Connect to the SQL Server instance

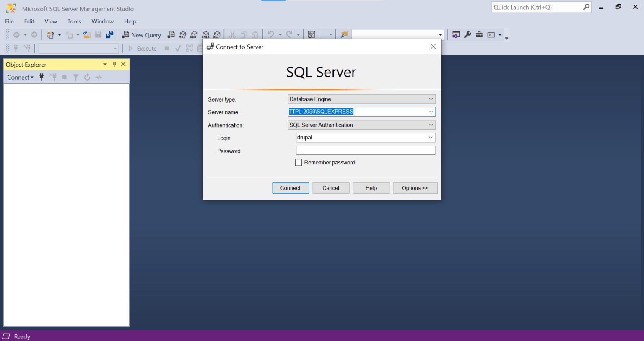[x=291, y=188]
